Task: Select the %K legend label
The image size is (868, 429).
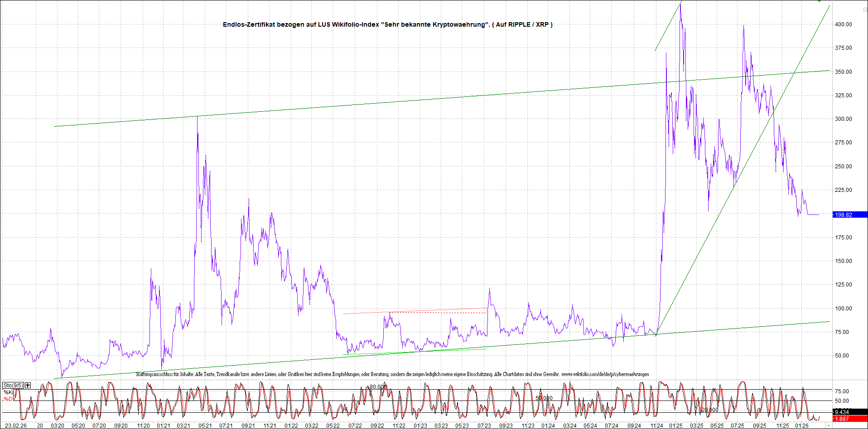Action: click(8, 392)
